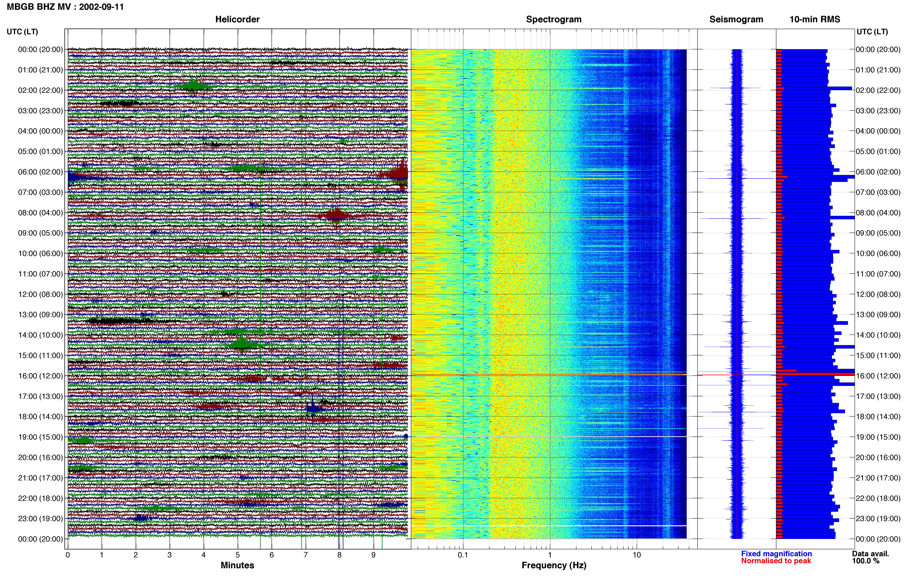
Task: Select left time label '16:00 (12:00)'
Action: (x=41, y=376)
